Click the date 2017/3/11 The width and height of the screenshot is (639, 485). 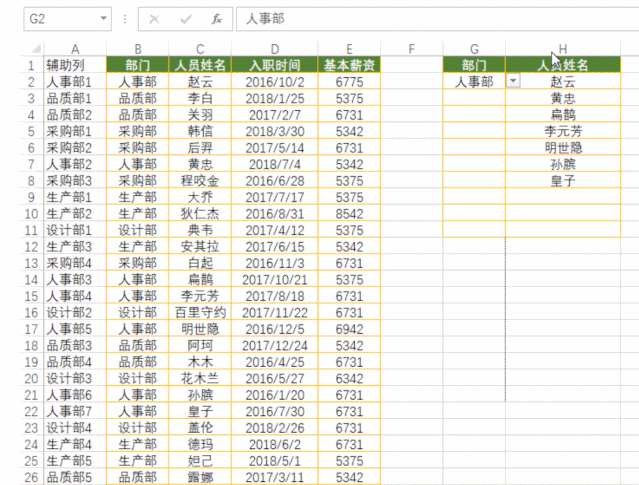[x=275, y=477]
